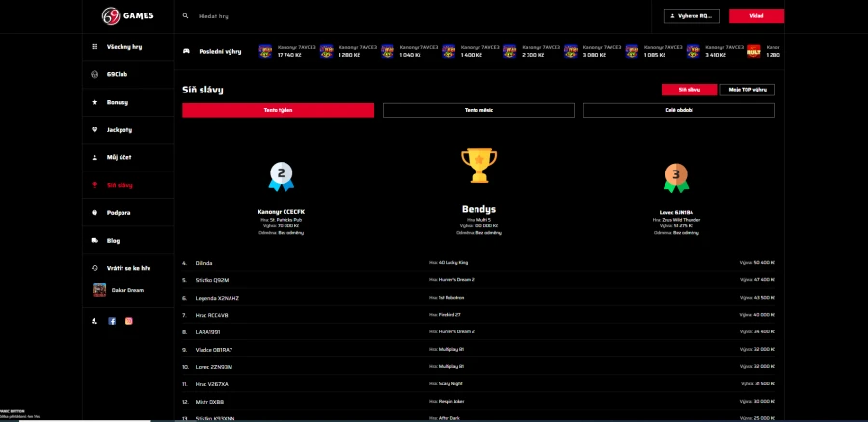Open Podpora support menu item
The height and width of the screenshot is (422, 868).
click(119, 212)
